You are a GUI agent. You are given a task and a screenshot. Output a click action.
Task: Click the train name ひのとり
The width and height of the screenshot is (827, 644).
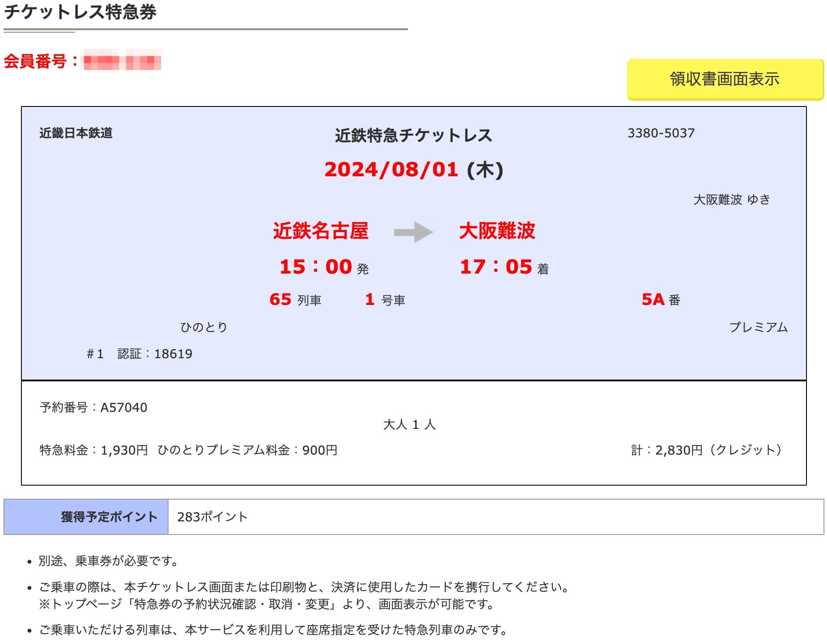(204, 327)
